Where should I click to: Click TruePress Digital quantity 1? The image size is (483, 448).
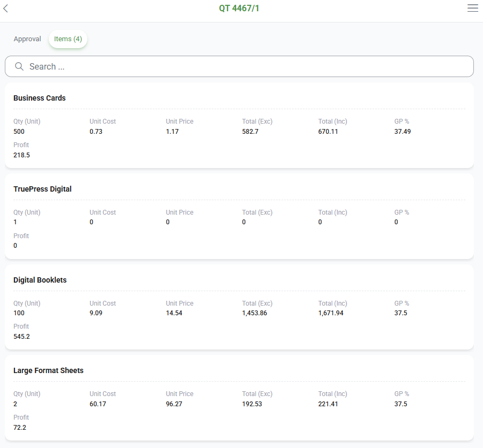15,222
